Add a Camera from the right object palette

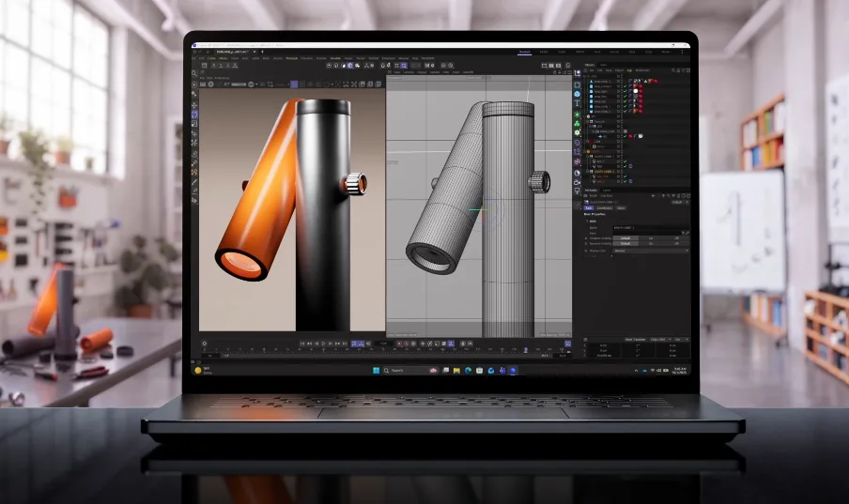(x=578, y=183)
